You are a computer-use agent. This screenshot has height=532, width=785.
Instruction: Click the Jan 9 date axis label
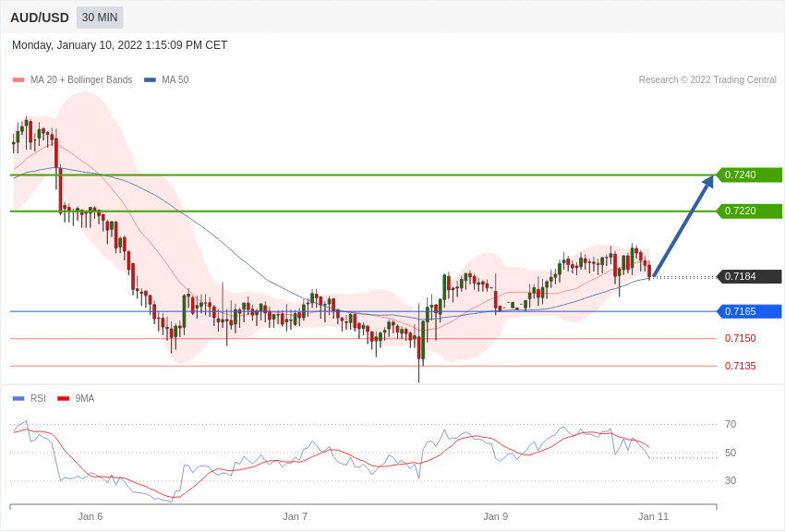(x=495, y=516)
